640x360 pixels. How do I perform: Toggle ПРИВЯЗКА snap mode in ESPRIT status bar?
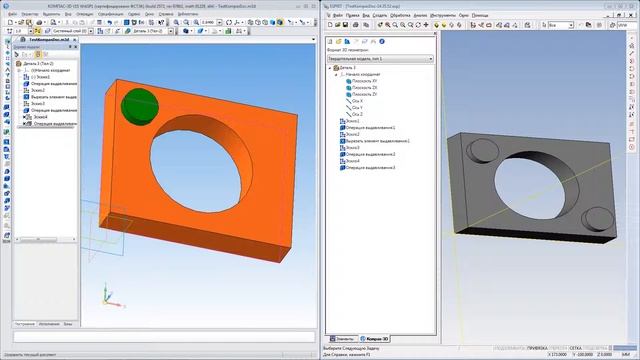point(537,348)
